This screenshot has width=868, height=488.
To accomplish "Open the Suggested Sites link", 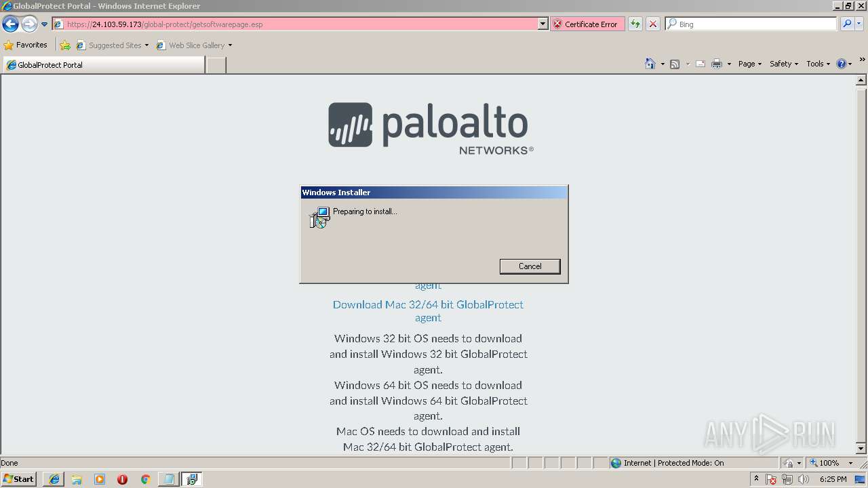I will click(x=112, y=45).
